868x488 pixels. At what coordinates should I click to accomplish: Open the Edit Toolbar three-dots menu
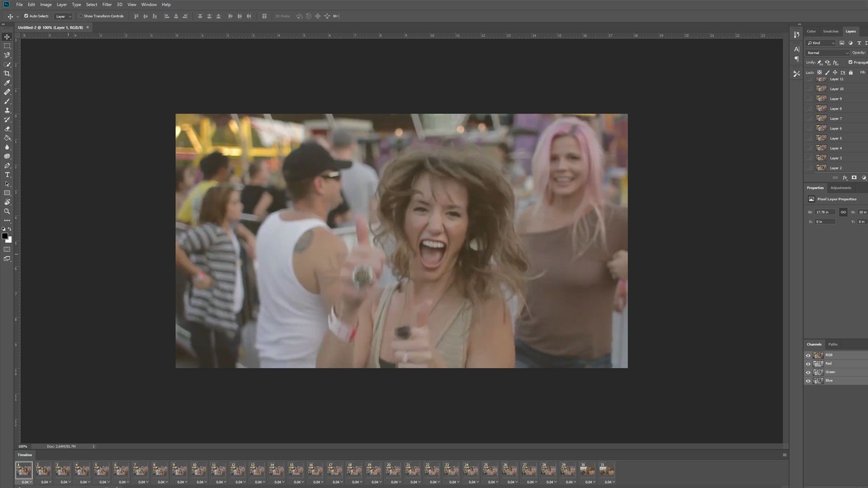point(7,221)
